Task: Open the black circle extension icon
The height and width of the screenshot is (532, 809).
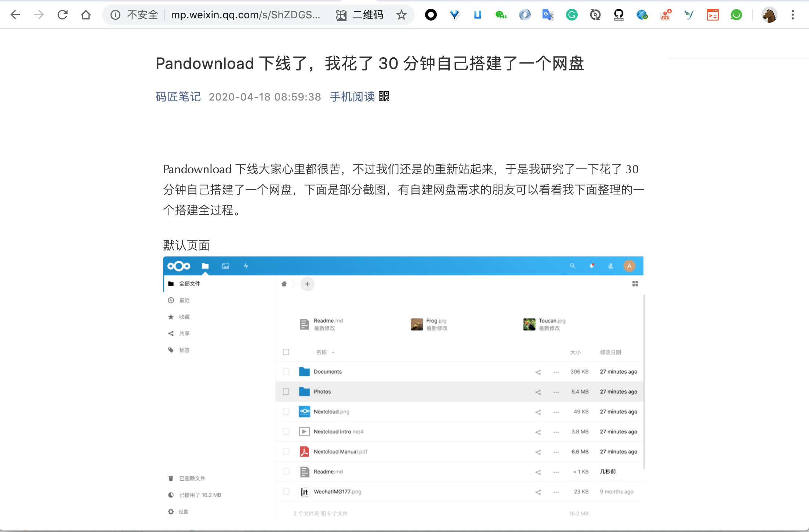Action: 431,15
